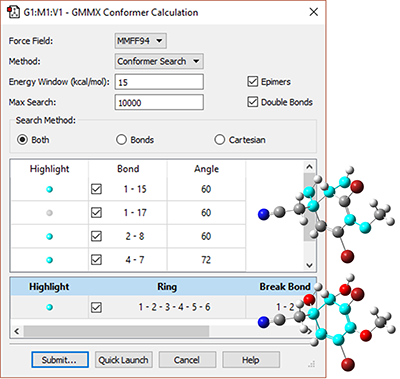Click the GMMX window title icon
The width and height of the screenshot is (400, 379).
[x=14, y=12]
